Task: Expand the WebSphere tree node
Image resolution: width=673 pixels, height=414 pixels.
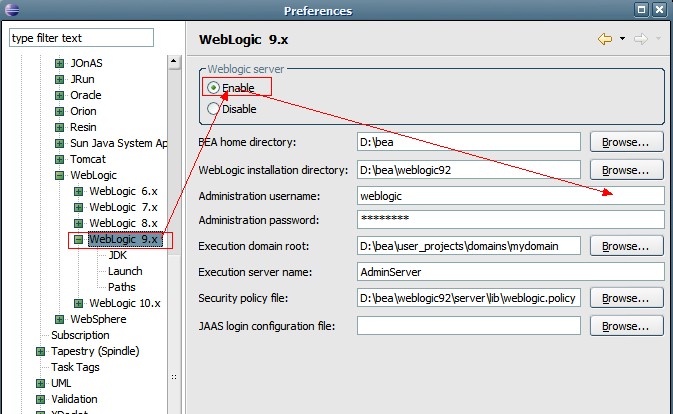Action: (59, 319)
